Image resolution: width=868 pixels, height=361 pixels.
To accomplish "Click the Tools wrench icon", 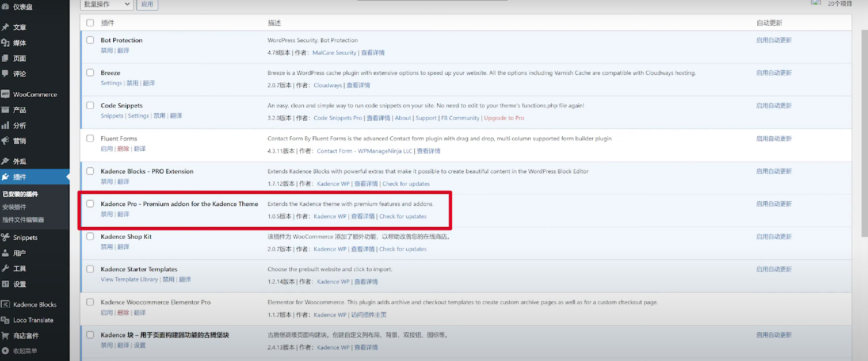I will click(5, 268).
